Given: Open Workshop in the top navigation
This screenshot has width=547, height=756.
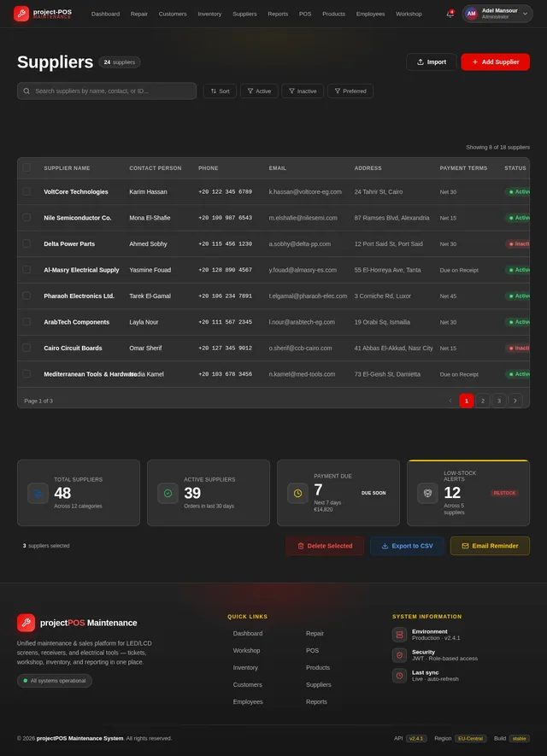Looking at the screenshot, I should tap(409, 14).
